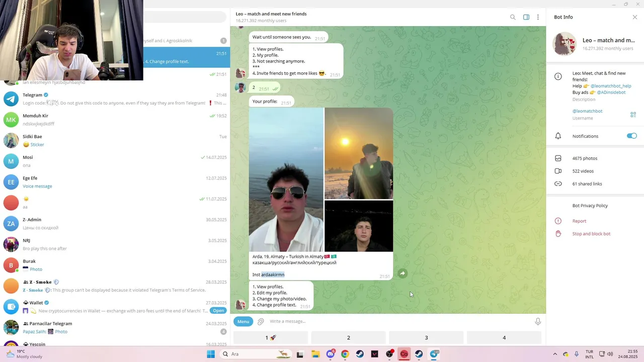The height and width of the screenshot is (362, 644).
Task: Open Telegram icon in the taskbar
Action: pyautogui.click(x=434, y=354)
